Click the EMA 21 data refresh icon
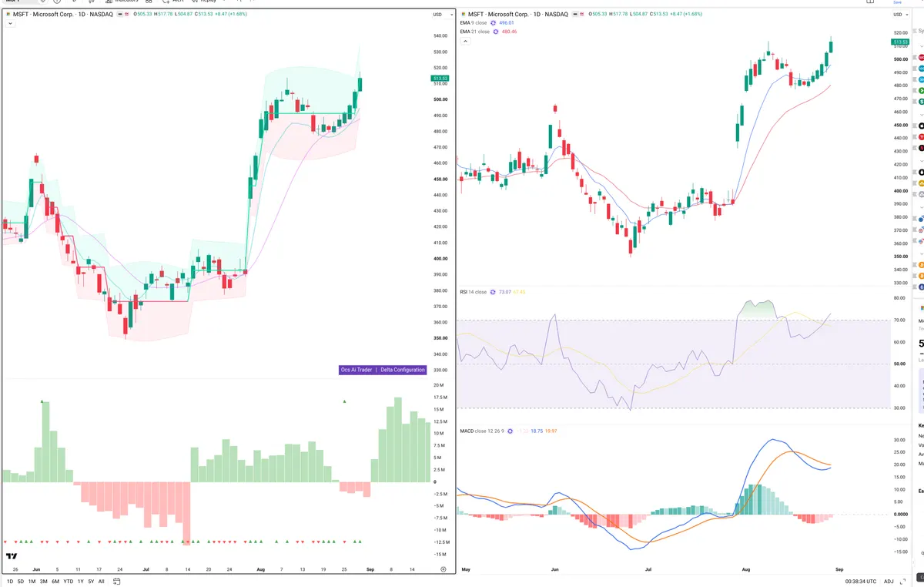This screenshot has height=587, width=924. pos(496,32)
